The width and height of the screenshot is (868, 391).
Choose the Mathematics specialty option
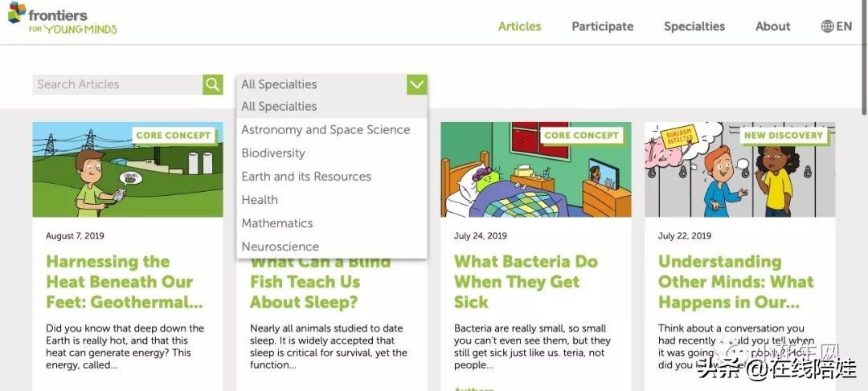coord(277,223)
